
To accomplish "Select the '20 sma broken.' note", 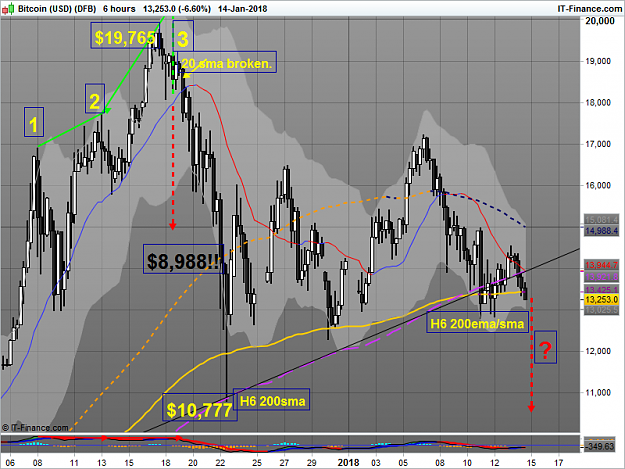I will point(227,62).
